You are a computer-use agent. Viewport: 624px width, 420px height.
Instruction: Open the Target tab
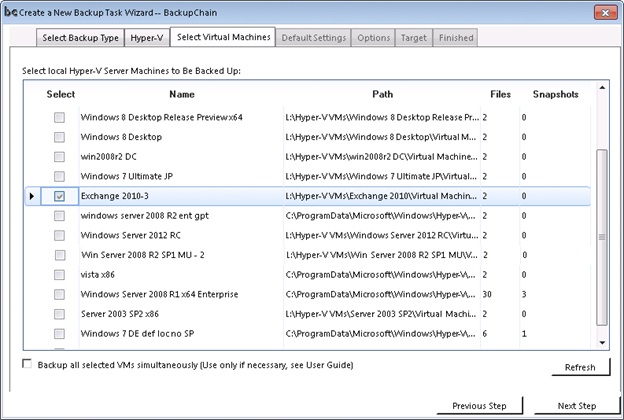(x=413, y=38)
